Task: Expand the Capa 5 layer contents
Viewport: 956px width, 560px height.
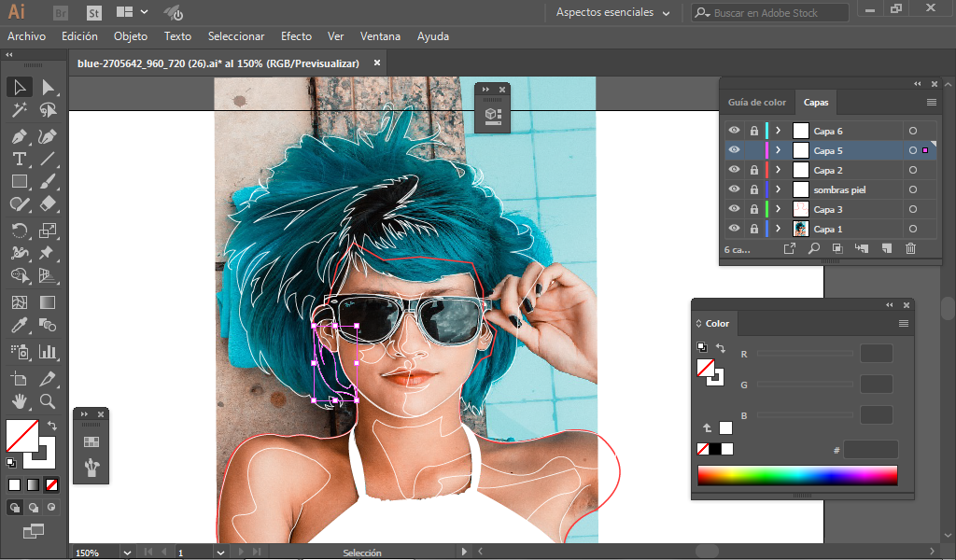Action: click(x=778, y=150)
